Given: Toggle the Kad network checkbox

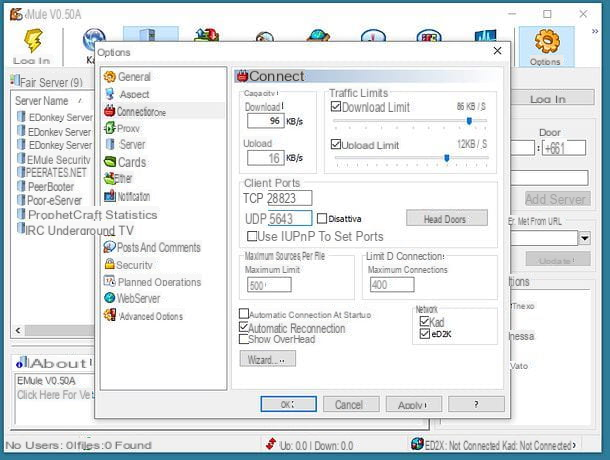Looking at the screenshot, I should coord(424,321).
